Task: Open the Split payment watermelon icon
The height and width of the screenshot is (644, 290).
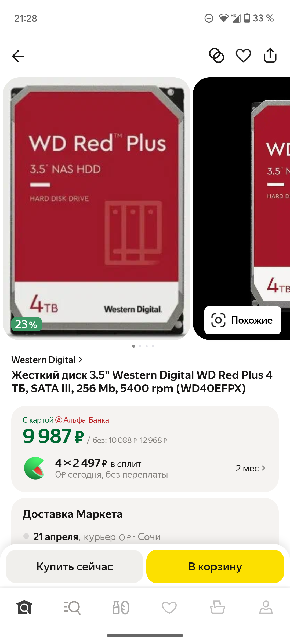Action: [x=34, y=468]
